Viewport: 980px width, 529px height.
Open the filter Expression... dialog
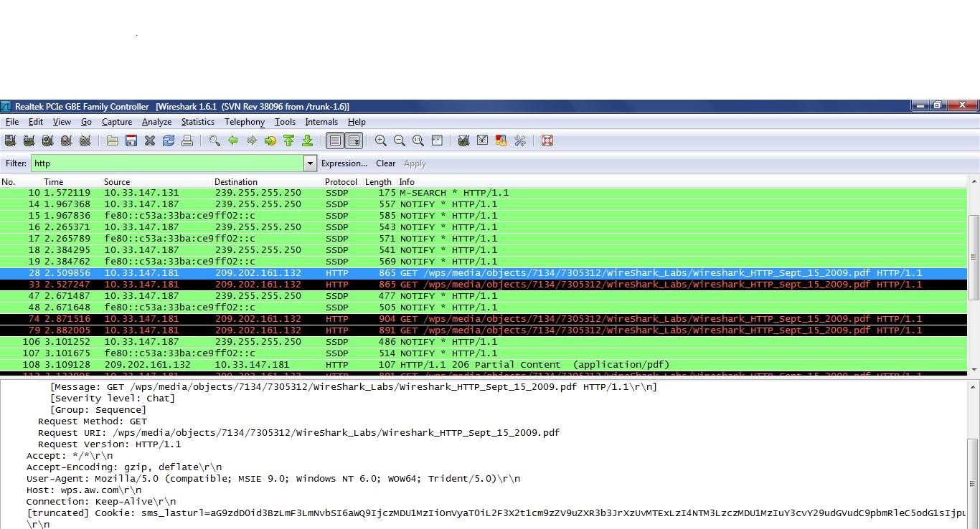point(344,163)
